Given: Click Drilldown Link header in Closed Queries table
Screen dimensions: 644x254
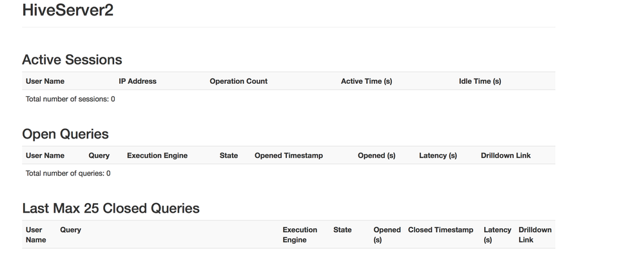Looking at the screenshot, I should tap(535, 235).
